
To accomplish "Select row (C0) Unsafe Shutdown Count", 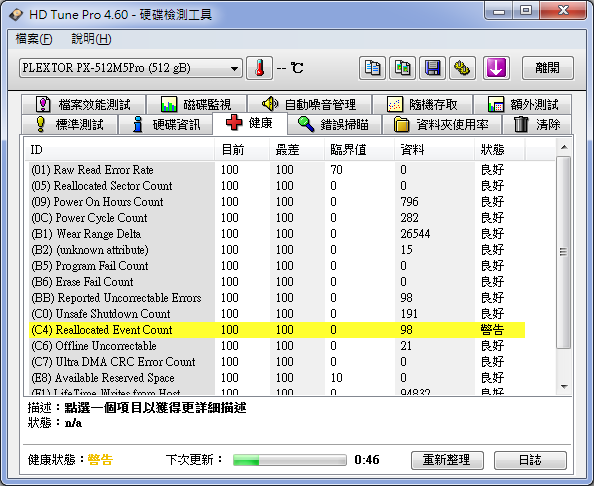I will 277,314.
